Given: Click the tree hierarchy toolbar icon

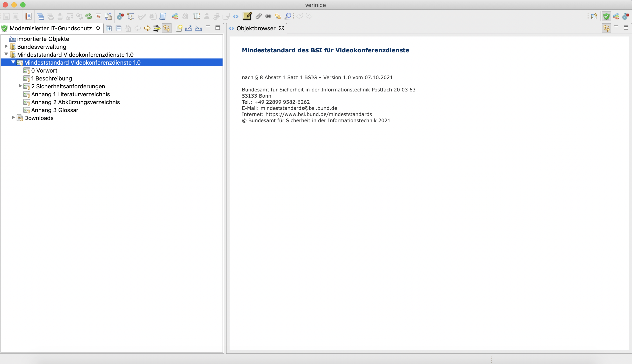Looking at the screenshot, I should click(130, 16).
